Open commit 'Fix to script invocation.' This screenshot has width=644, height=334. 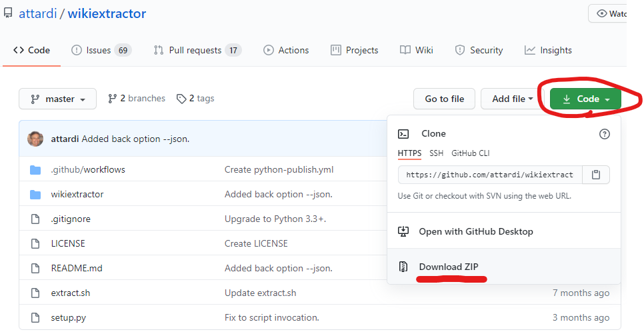(x=271, y=317)
